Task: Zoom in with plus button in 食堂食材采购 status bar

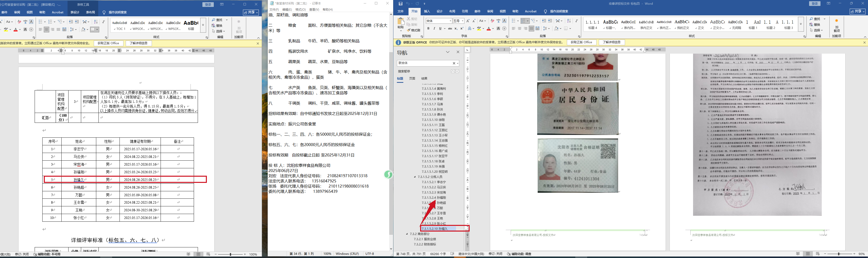Action: coord(245,254)
